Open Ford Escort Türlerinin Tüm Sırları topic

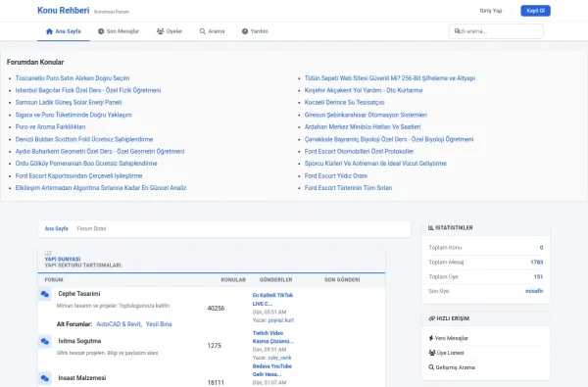pos(348,188)
